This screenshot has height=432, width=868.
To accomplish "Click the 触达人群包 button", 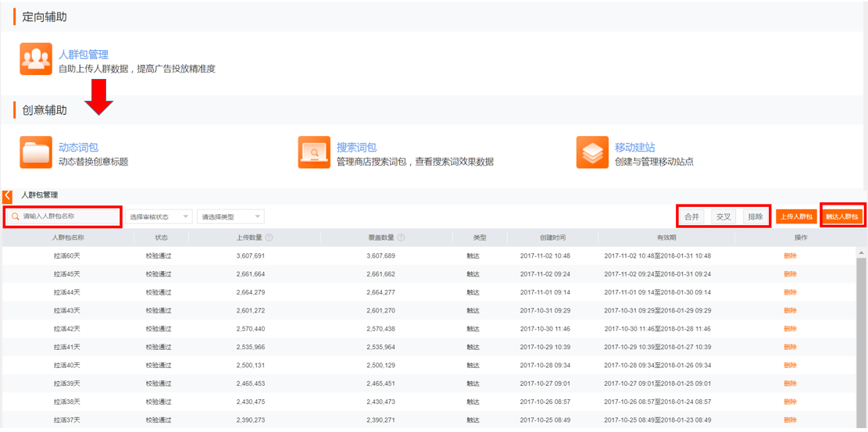I will tap(842, 216).
